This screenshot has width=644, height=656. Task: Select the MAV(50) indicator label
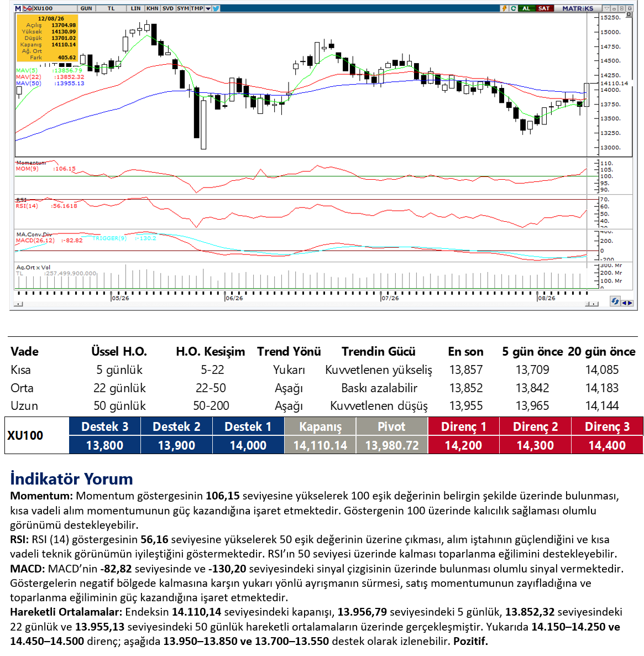[28, 84]
